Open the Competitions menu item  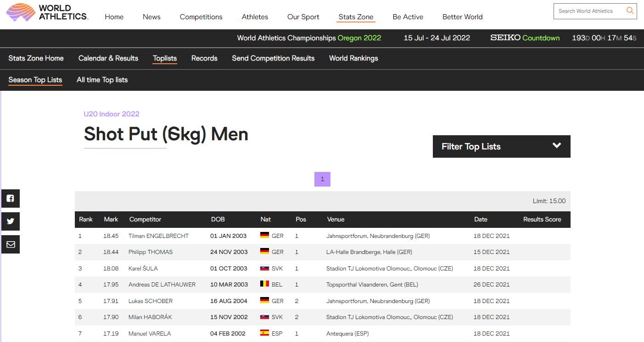click(x=201, y=17)
